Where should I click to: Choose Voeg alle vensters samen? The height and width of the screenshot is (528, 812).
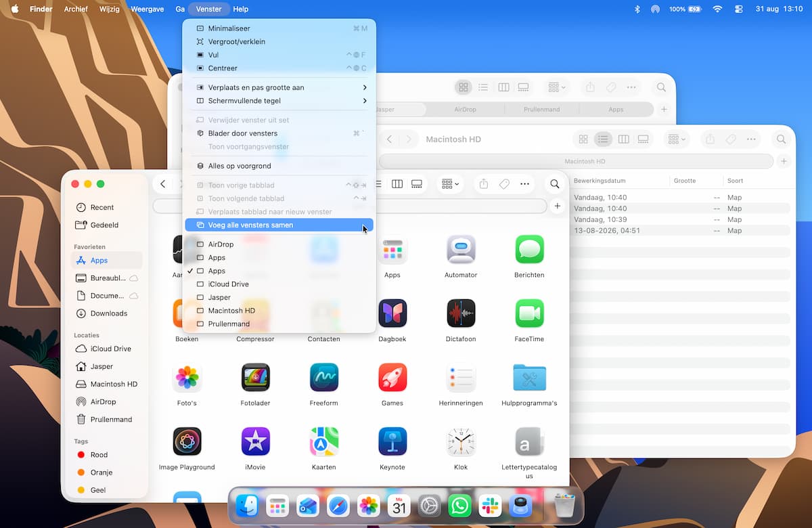279,225
